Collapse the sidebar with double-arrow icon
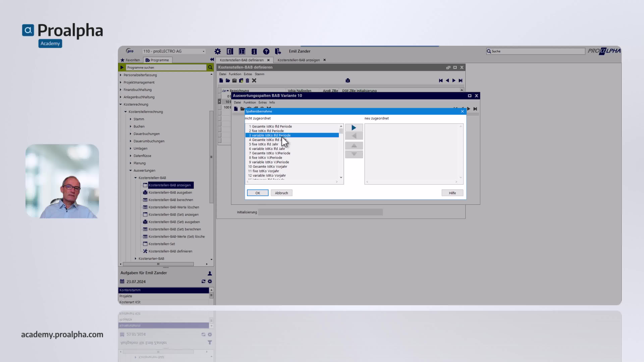The width and height of the screenshot is (644, 362). point(212,59)
